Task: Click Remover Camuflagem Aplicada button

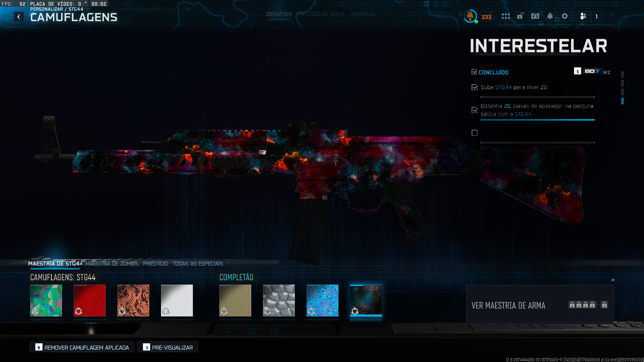Action: tap(82, 347)
